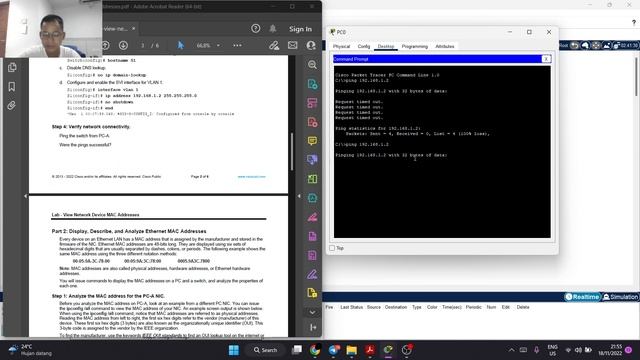
Task: Click the PDF vertical scrollbar thumb
Action: [x=292, y=151]
